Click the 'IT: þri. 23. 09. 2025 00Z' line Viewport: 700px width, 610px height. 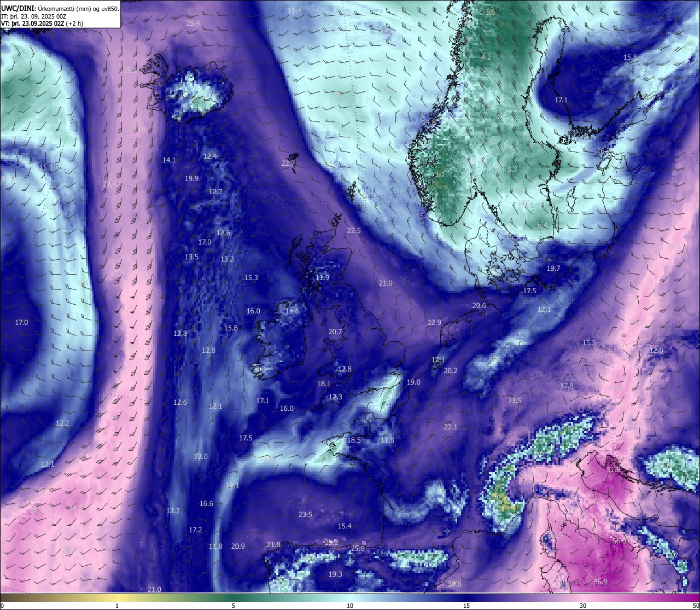[34, 16]
